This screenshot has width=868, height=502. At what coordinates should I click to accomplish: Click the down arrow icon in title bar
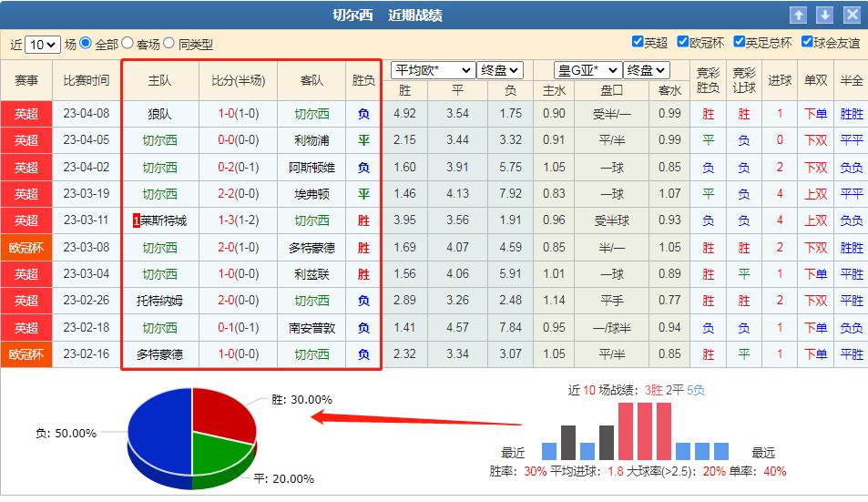[824, 15]
